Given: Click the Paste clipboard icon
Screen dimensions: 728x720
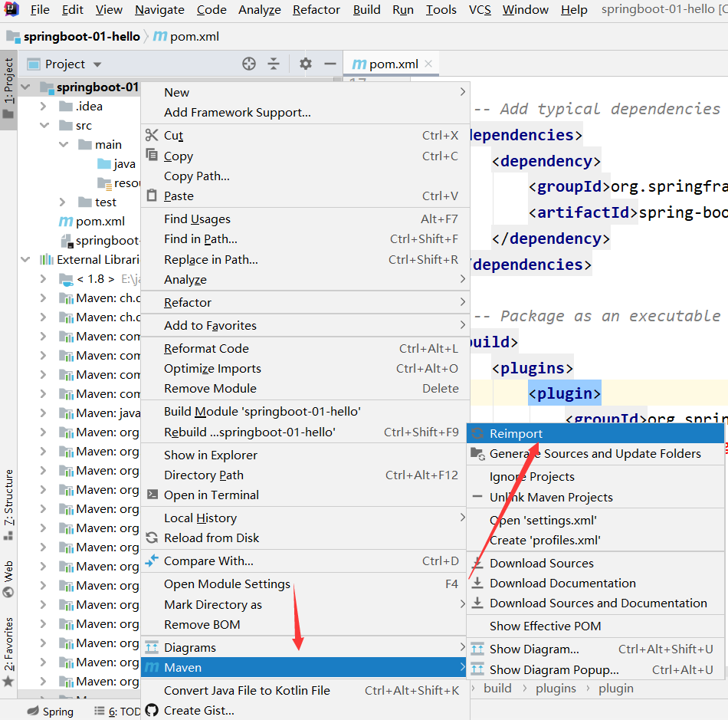Looking at the screenshot, I should coord(152,195).
